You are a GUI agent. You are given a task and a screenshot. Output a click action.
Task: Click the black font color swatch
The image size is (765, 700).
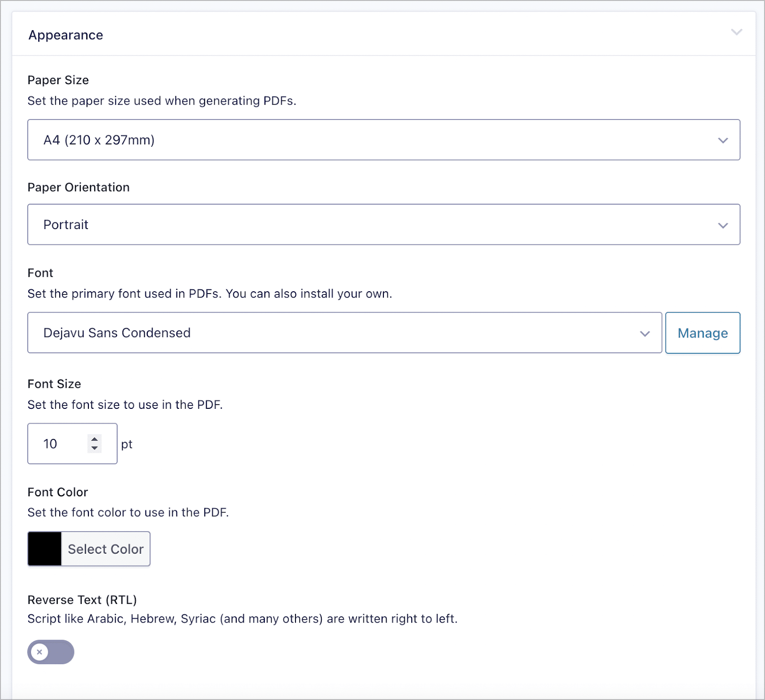click(44, 549)
